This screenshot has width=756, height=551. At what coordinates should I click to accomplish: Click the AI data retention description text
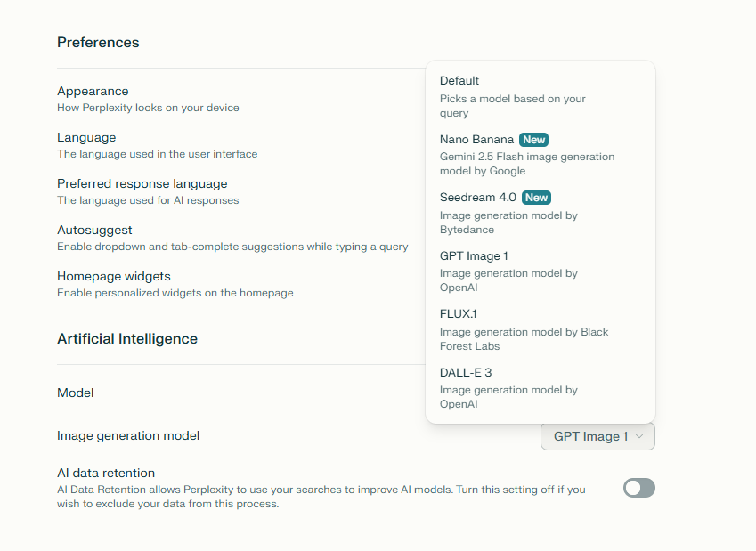pos(321,496)
